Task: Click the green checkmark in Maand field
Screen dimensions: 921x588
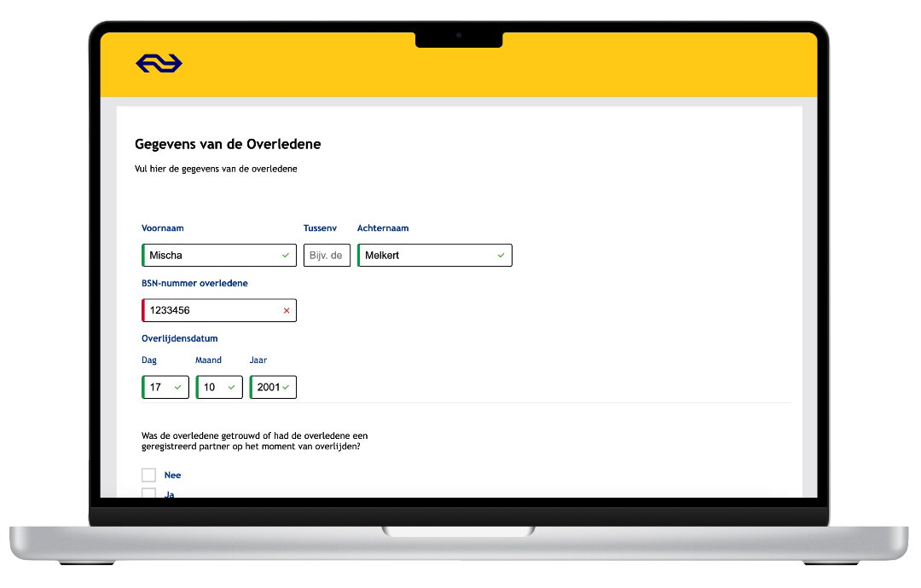Action: point(231,387)
